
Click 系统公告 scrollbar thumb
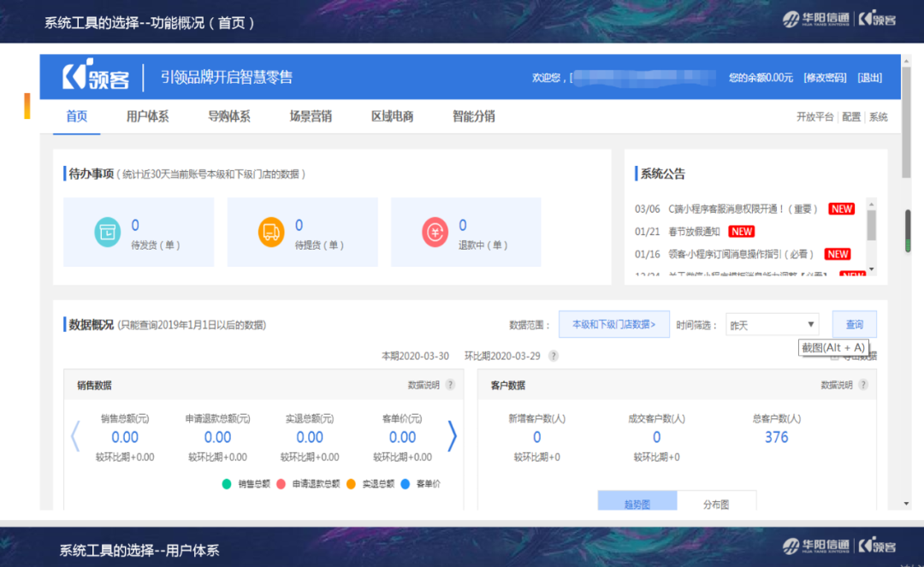coord(871,225)
